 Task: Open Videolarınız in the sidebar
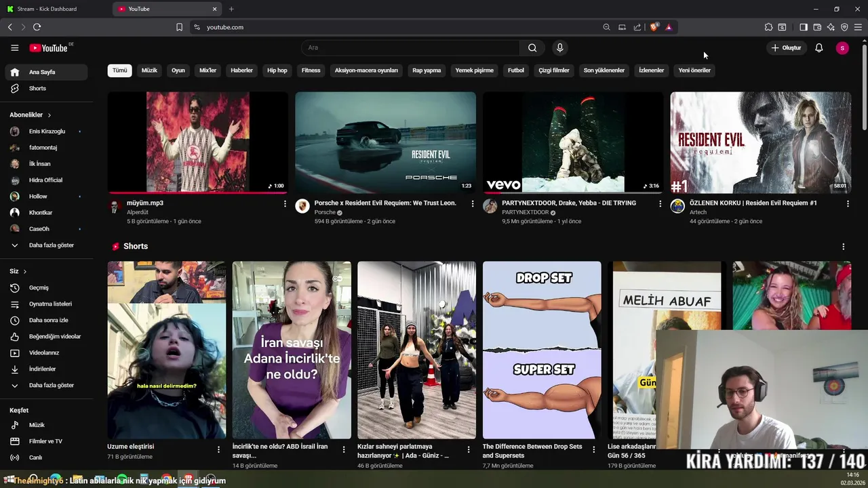(x=46, y=352)
